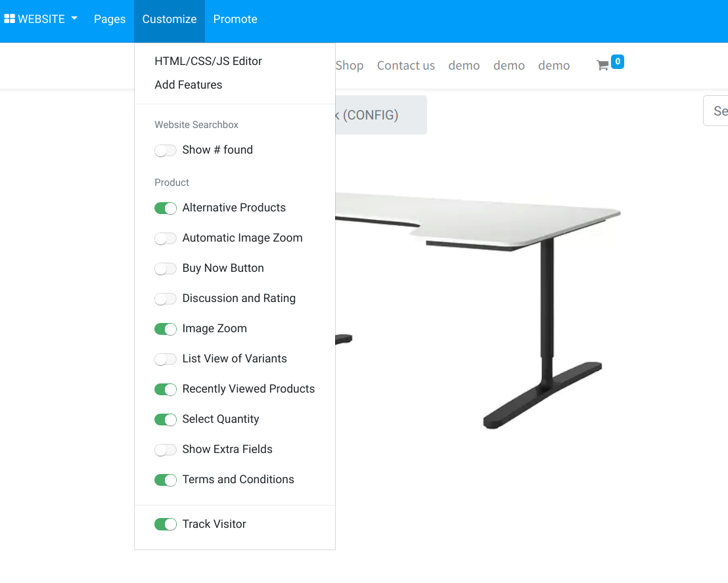Turn on Automatic Image Zoom
The width and height of the screenshot is (728, 583).
(x=166, y=238)
